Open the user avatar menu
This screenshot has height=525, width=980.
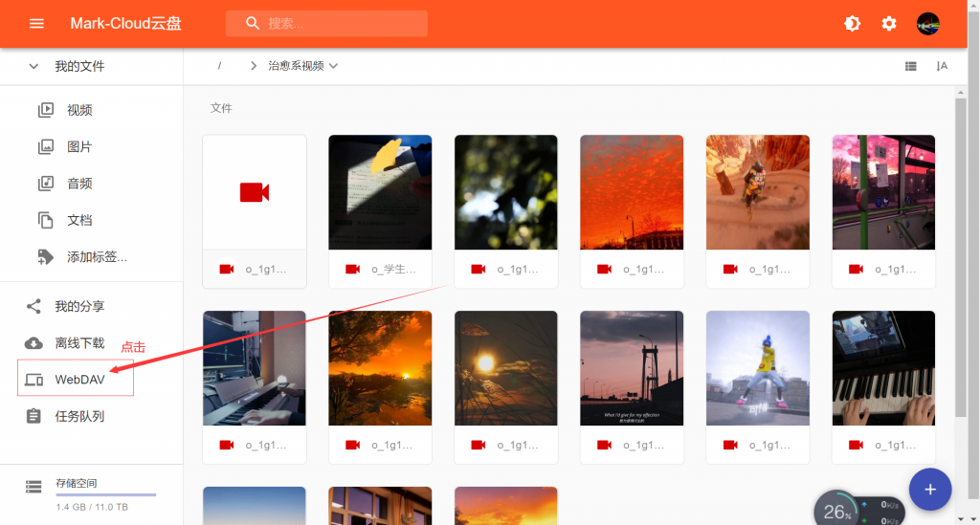(x=927, y=24)
